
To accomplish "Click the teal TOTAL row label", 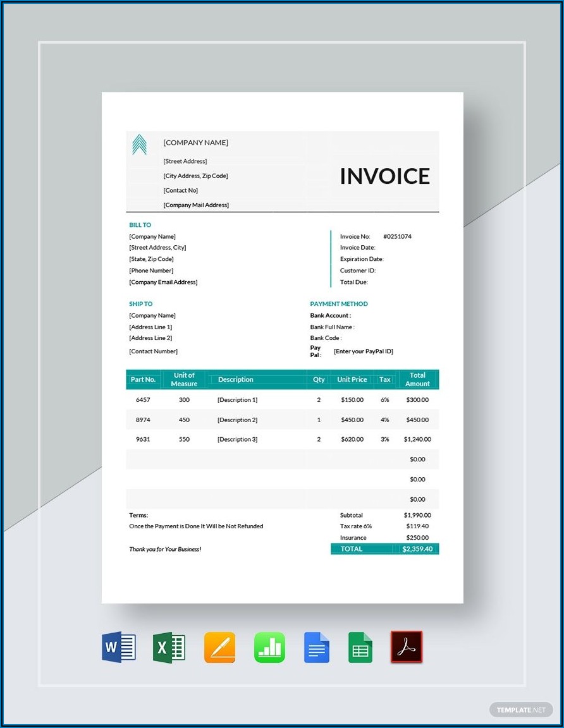I will pos(352,549).
